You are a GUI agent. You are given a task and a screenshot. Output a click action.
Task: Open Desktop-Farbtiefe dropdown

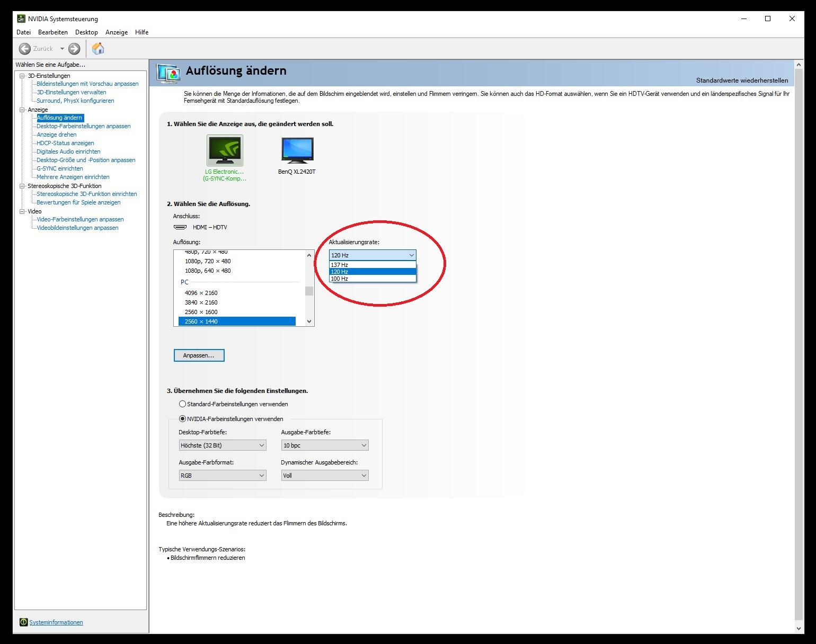pos(223,445)
